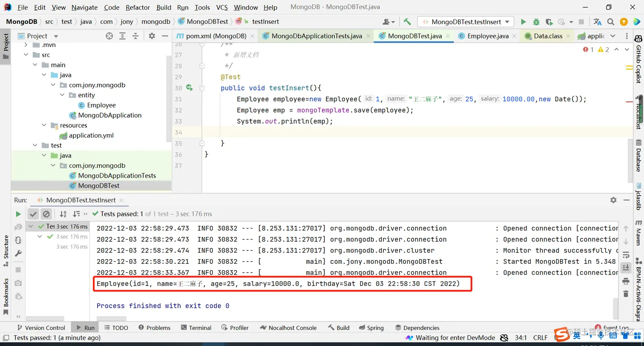Expand the .mvn folder
The width and height of the screenshot is (644, 346).
(26, 45)
